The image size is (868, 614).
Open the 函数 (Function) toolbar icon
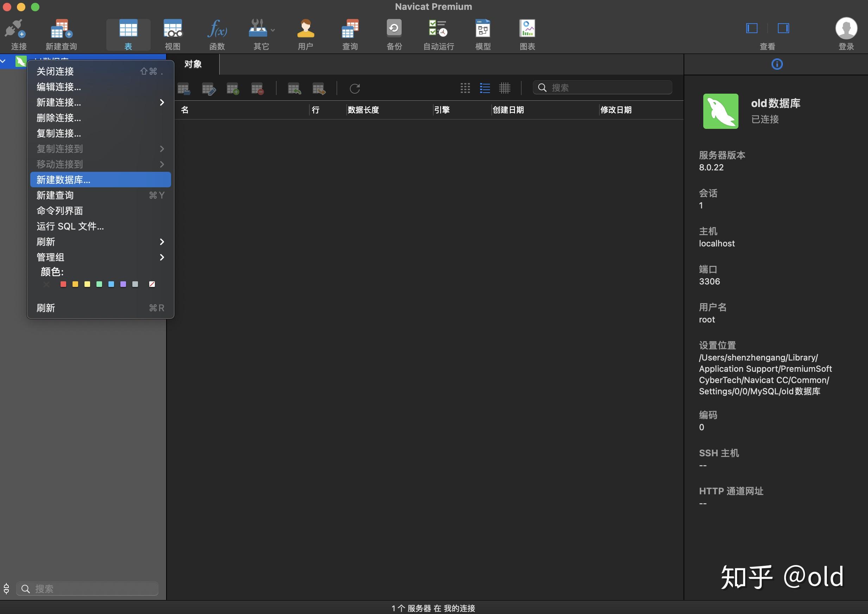point(217,29)
